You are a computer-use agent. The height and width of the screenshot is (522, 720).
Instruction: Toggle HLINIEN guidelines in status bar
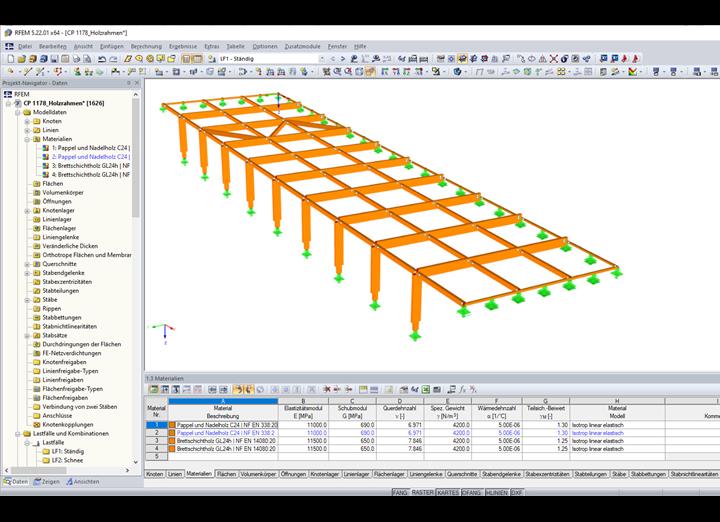coord(496,492)
